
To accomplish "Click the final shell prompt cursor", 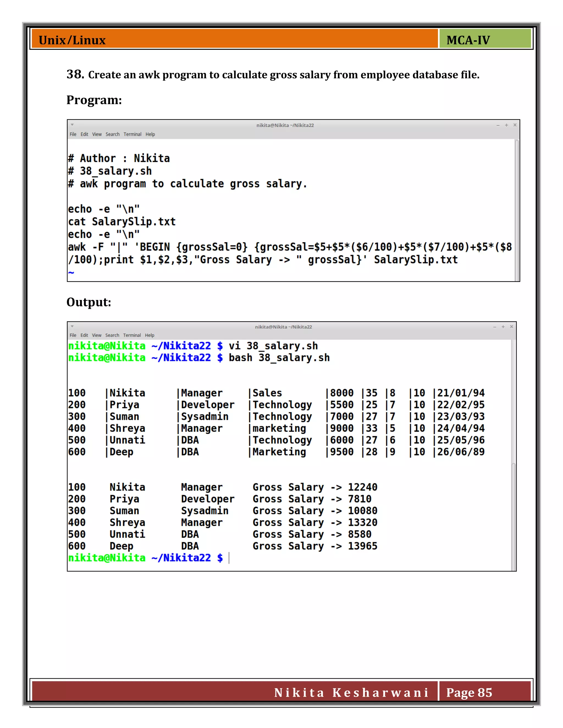I will pos(229,558).
